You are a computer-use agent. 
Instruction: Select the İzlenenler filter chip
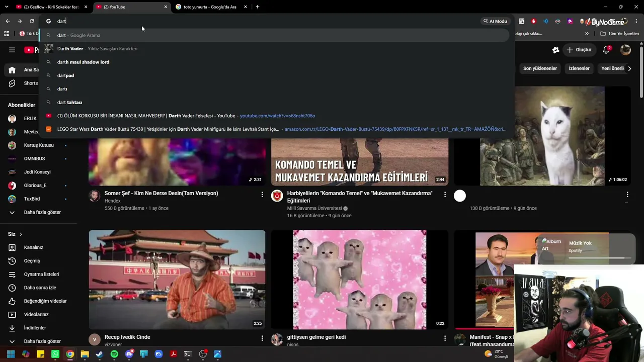click(x=579, y=68)
